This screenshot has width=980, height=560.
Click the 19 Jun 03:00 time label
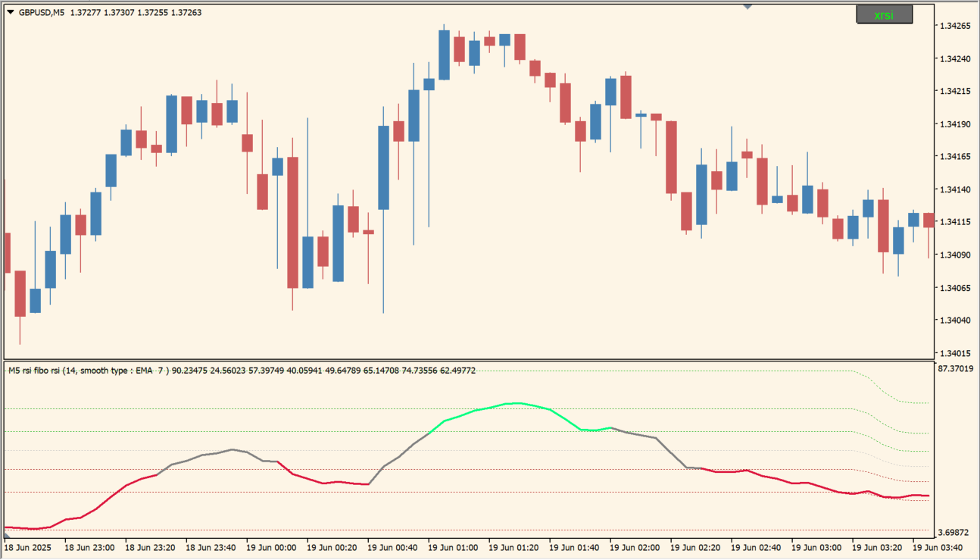point(816,546)
